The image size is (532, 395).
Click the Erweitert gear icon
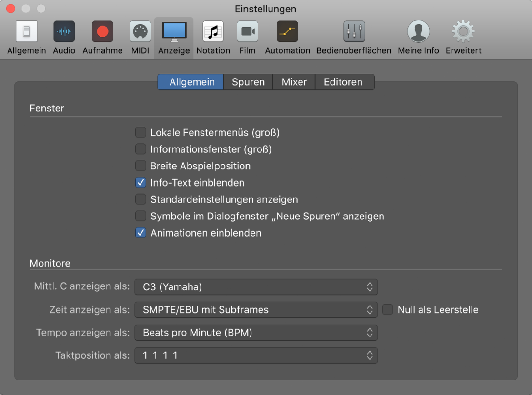[x=463, y=32]
